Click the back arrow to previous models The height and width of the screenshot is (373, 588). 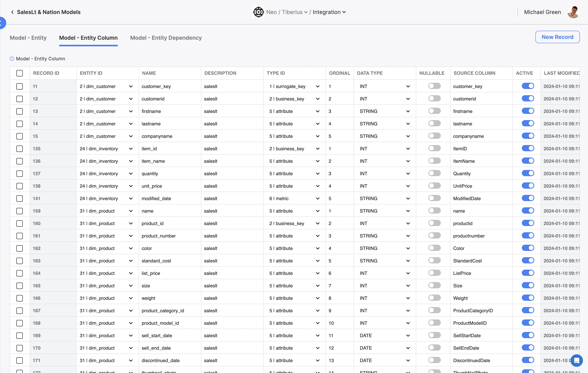pyautogui.click(x=11, y=11)
